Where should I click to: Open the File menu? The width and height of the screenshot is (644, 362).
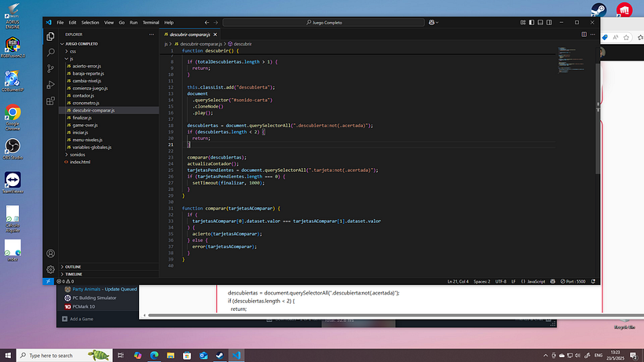(60, 23)
